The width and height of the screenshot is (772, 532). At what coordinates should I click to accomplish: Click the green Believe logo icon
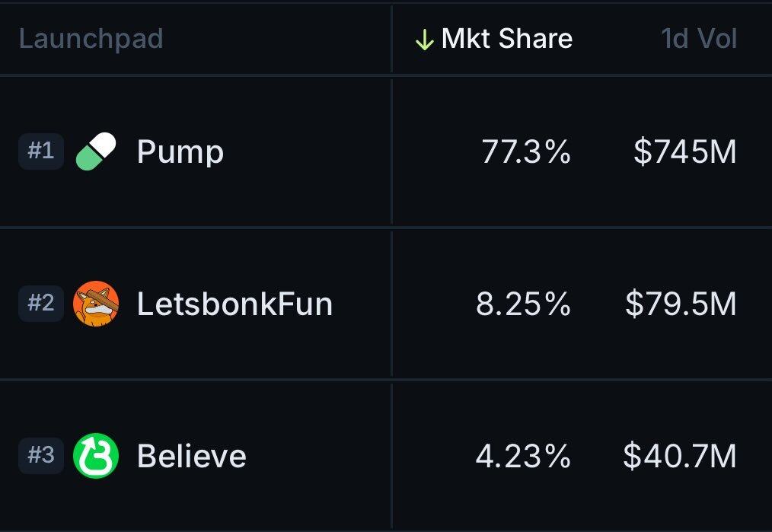tap(96, 456)
